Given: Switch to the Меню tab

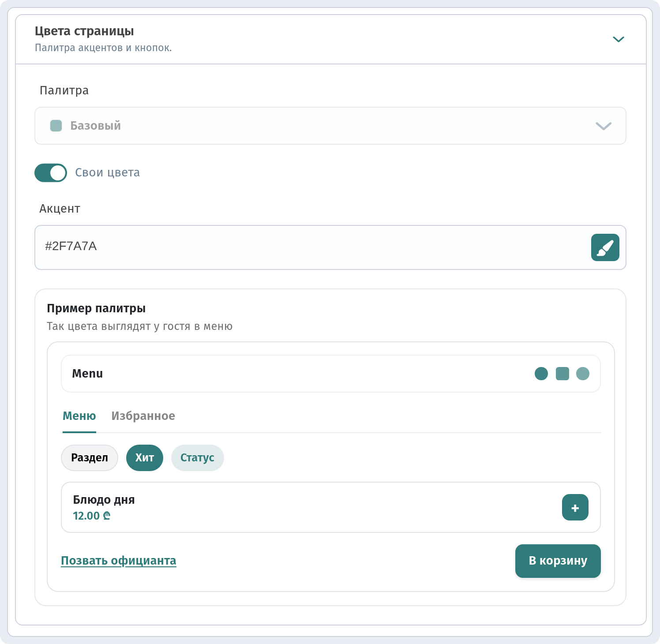Looking at the screenshot, I should (79, 416).
